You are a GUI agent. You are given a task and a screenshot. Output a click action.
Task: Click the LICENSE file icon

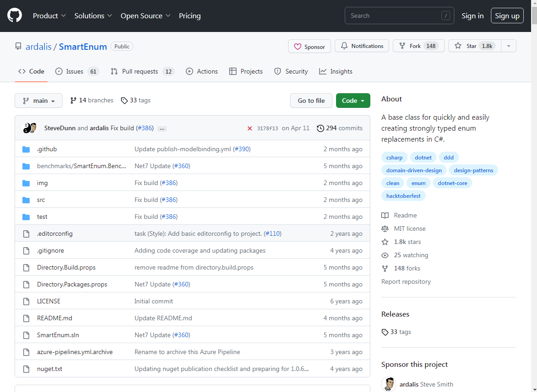tap(26, 301)
